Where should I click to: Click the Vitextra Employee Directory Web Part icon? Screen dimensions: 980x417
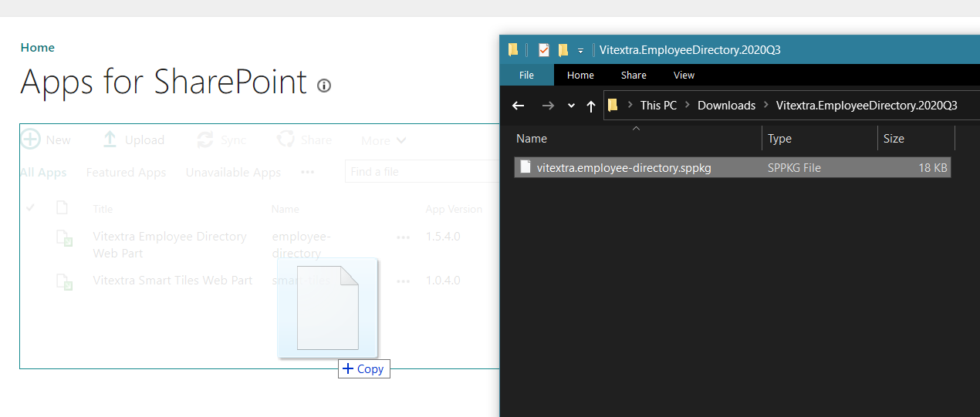tap(64, 238)
